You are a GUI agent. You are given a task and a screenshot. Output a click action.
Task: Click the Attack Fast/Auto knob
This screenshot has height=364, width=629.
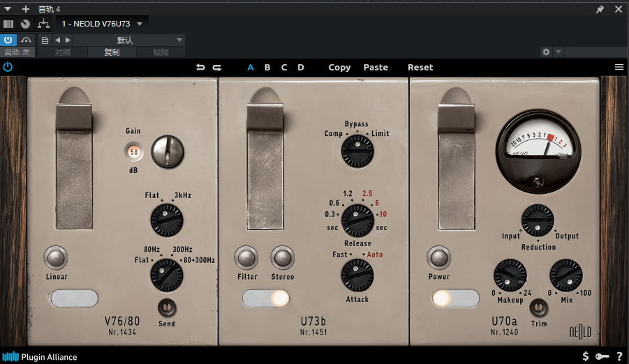357,275
